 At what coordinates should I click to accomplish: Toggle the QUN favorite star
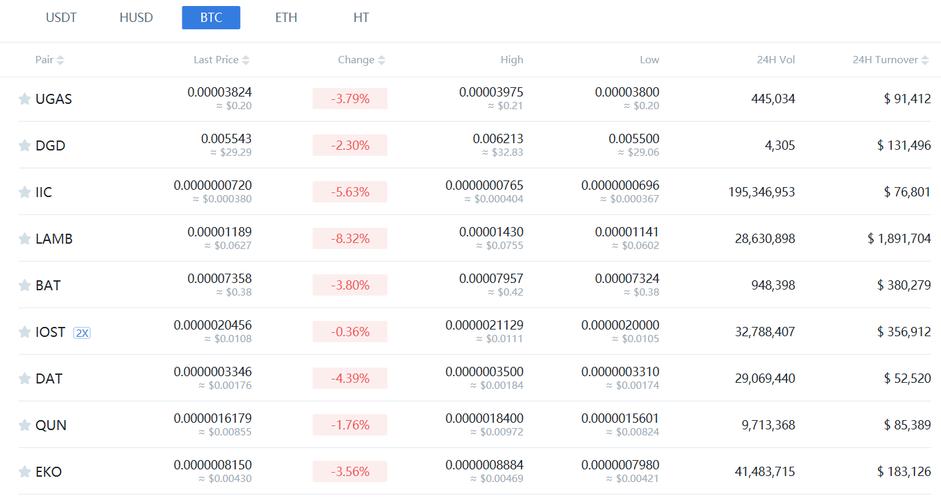tap(25, 425)
